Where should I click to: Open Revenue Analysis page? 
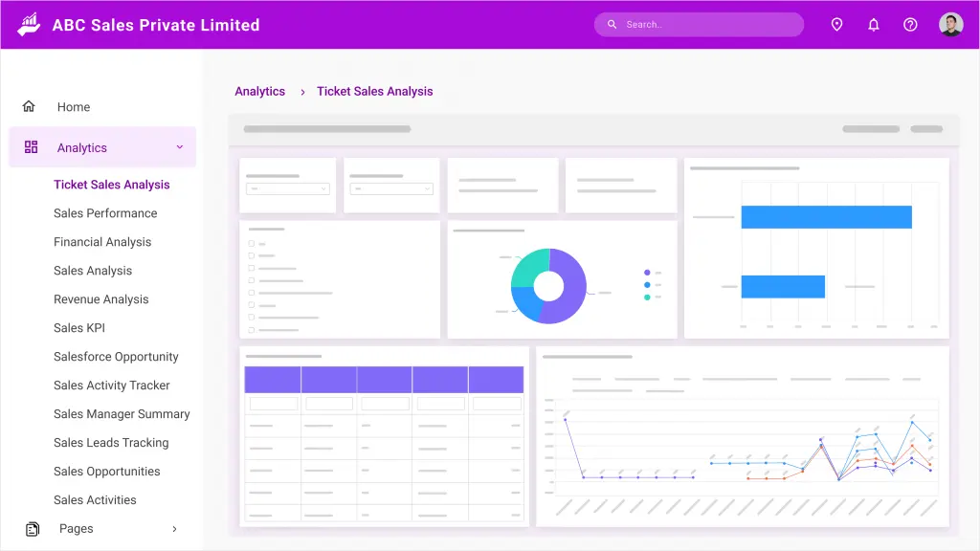point(101,299)
